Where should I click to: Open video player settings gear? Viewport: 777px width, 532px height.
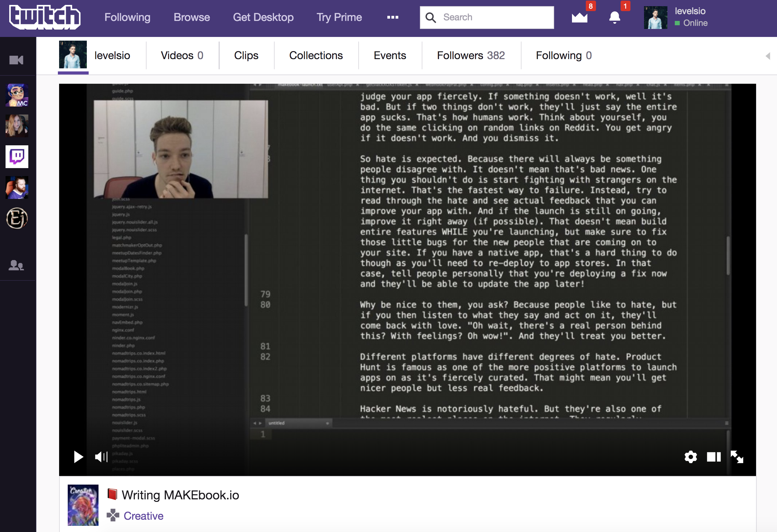pos(690,457)
